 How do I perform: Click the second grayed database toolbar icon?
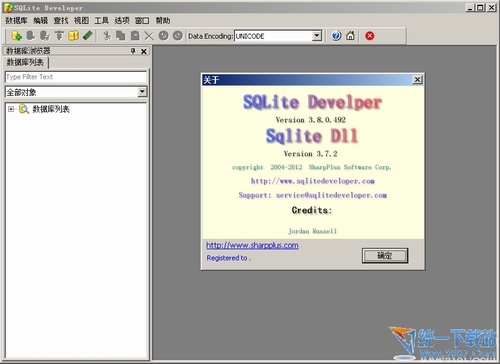click(31, 36)
